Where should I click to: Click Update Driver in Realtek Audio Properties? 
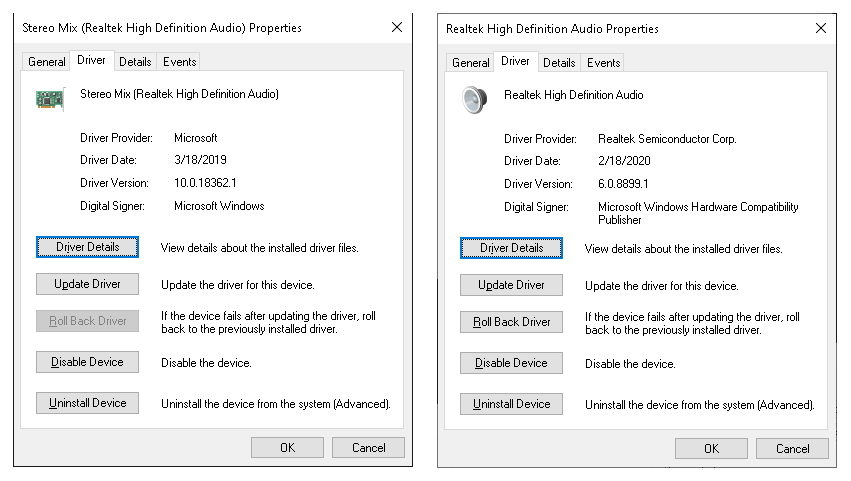(511, 285)
